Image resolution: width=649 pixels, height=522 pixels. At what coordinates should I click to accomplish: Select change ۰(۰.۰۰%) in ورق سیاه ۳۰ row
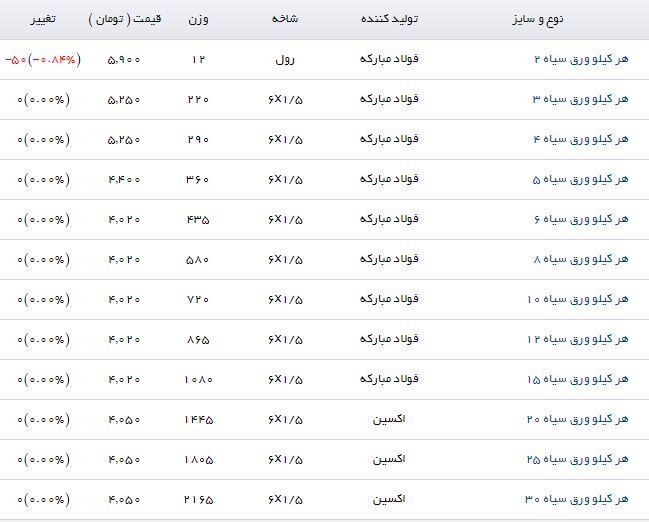(x=43, y=500)
